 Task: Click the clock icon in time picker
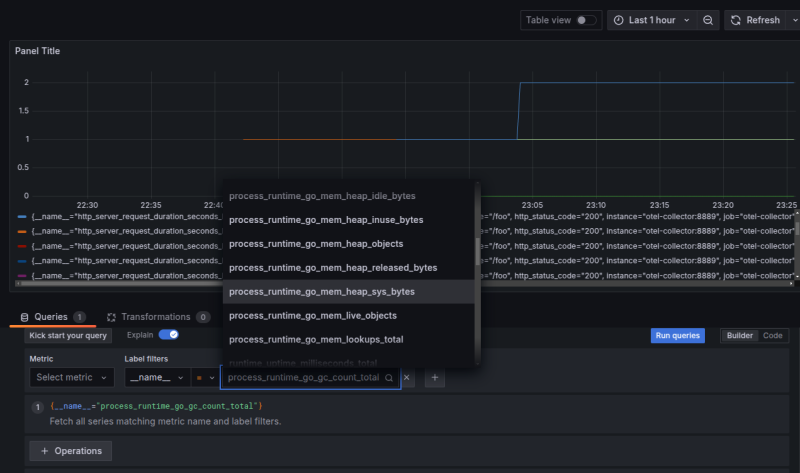point(618,20)
